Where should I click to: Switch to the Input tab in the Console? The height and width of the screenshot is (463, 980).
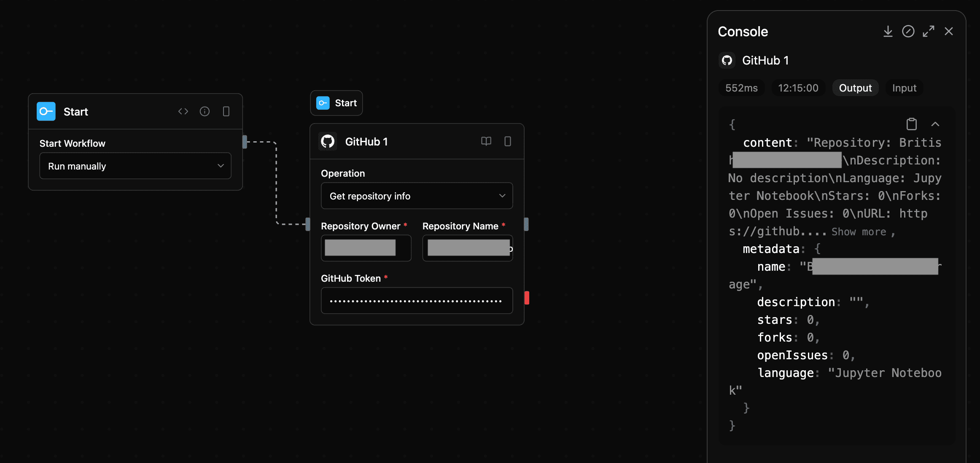coord(904,88)
